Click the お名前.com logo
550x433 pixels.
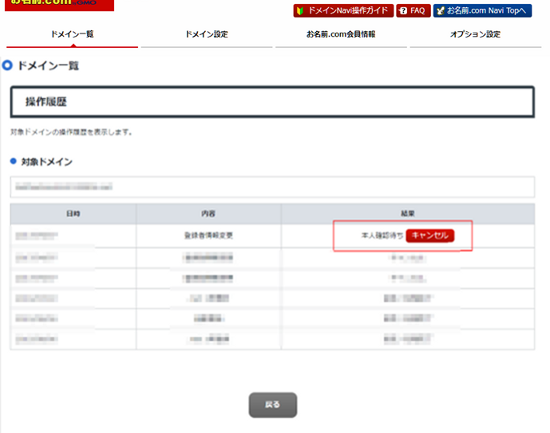click(x=59, y=5)
